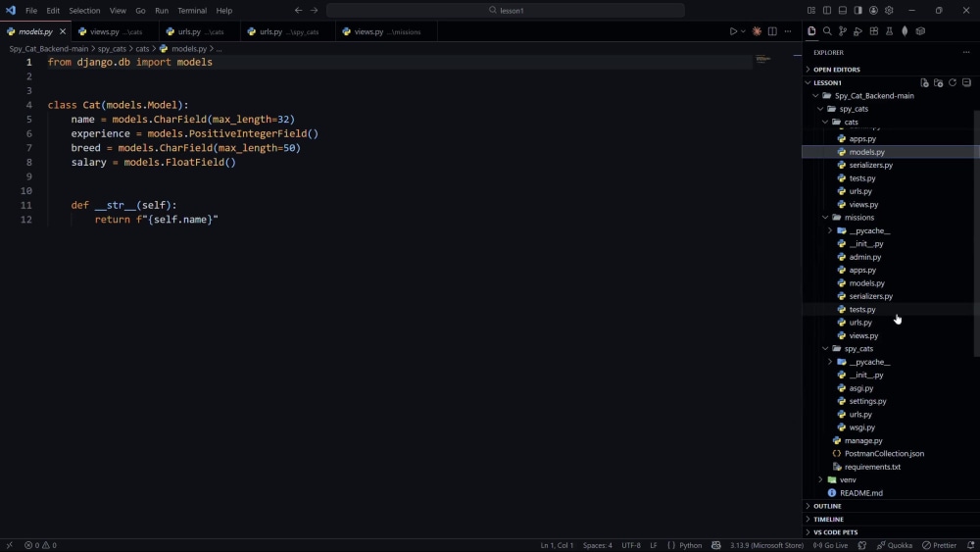980x552 pixels.
Task: Open the Accounts icon in title bar
Action: (x=873, y=10)
